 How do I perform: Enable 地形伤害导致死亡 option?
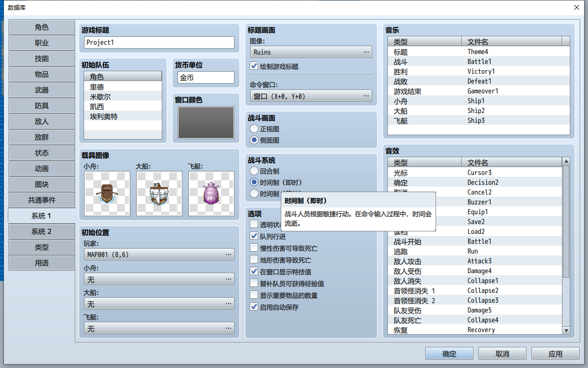tap(254, 259)
